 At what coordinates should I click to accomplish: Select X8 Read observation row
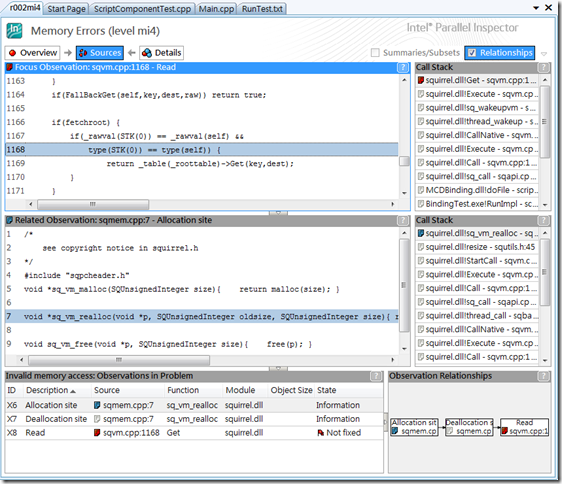[x=194, y=433]
